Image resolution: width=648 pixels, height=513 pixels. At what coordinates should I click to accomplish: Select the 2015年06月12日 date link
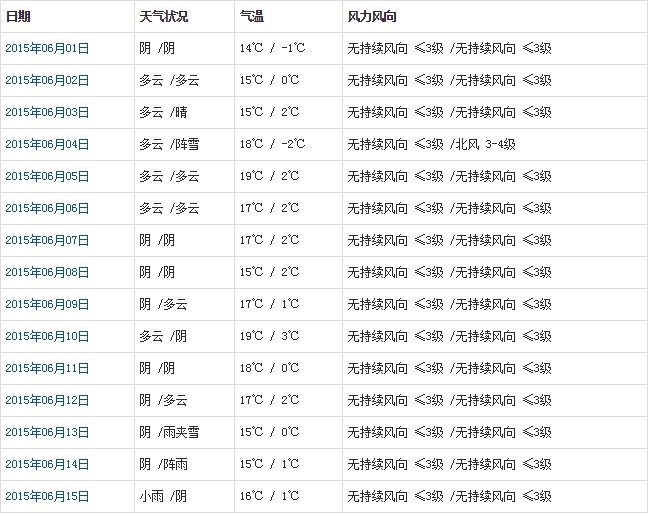point(47,400)
